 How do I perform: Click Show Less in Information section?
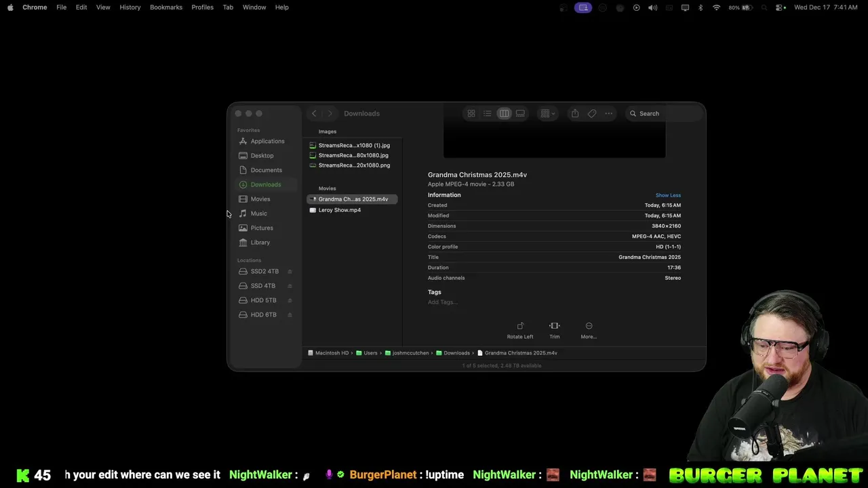click(668, 195)
